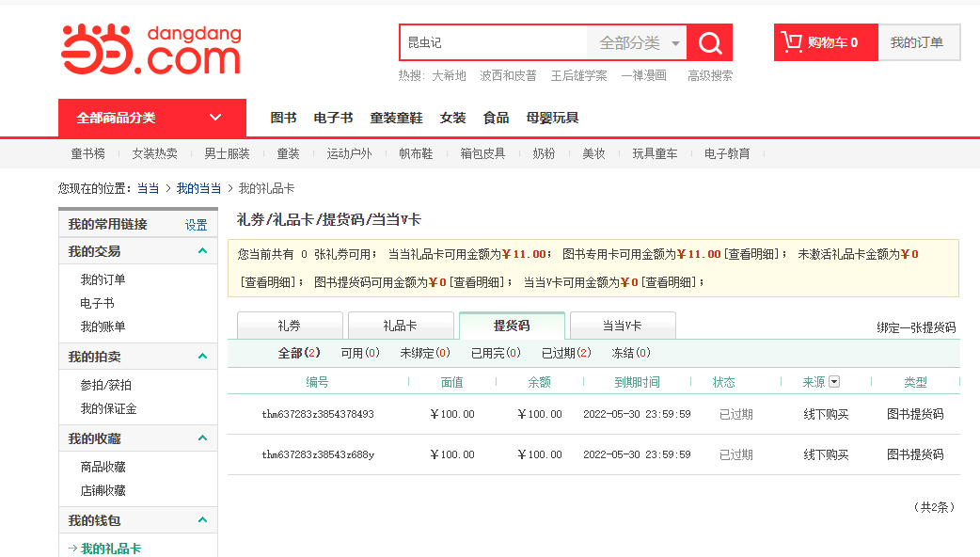Image resolution: width=980 pixels, height=557 pixels.
Task: Open 奶粉 in the sub navigation
Action: click(544, 153)
